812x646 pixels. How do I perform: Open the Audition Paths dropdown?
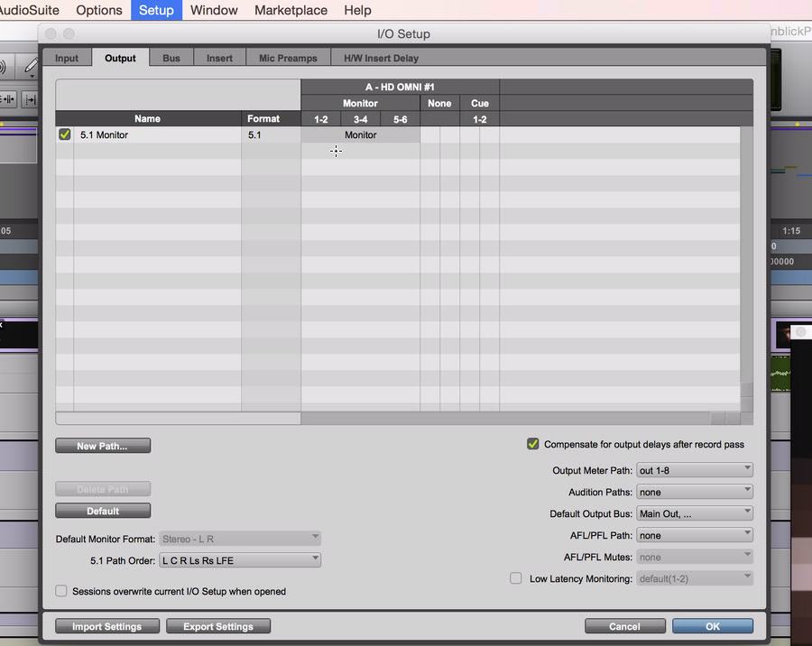[x=694, y=492]
